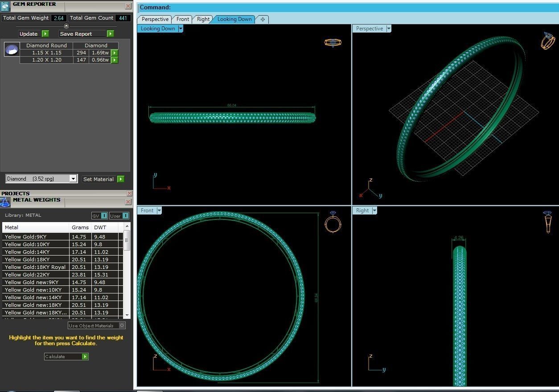
Task: Select the Yellow Gold:22KY row
Action: point(62,275)
